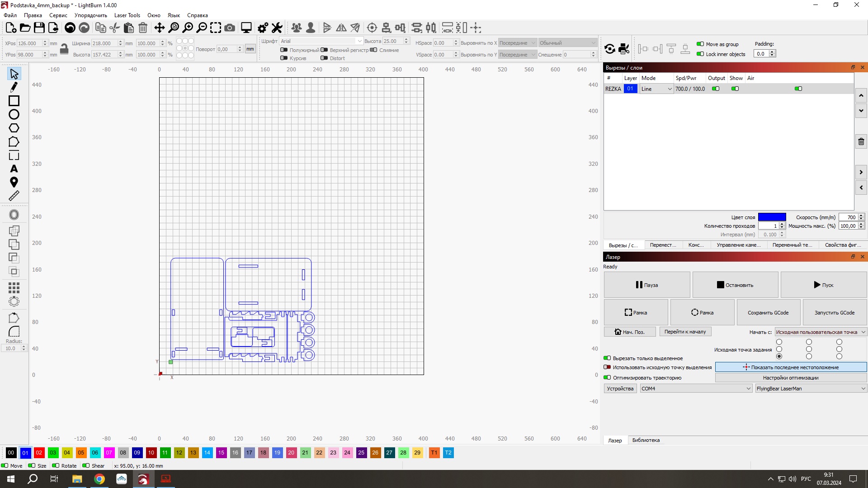Screen dimensions: 868x488
Task: Click 'Нач. Поз.' home button
Action: pos(630,332)
